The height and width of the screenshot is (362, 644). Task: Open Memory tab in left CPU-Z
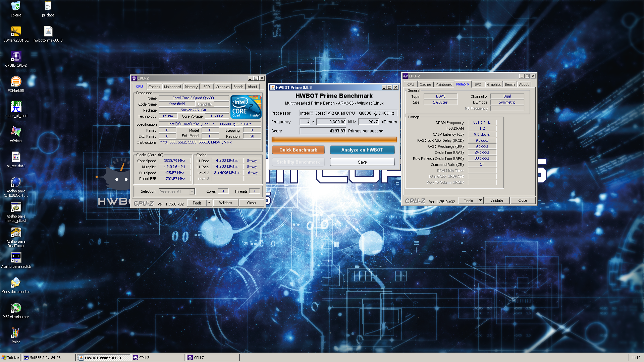pos(191,87)
